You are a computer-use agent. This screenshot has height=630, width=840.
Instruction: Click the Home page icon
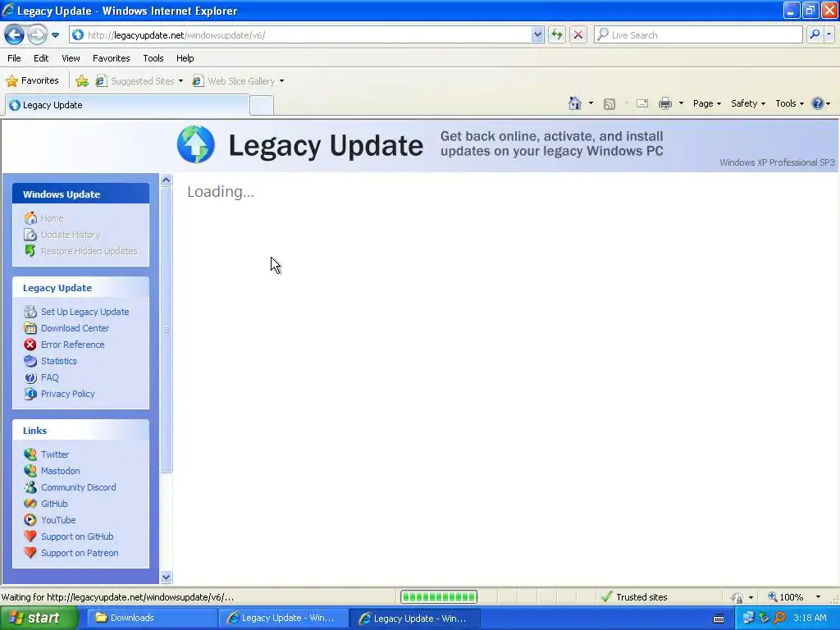(575, 103)
